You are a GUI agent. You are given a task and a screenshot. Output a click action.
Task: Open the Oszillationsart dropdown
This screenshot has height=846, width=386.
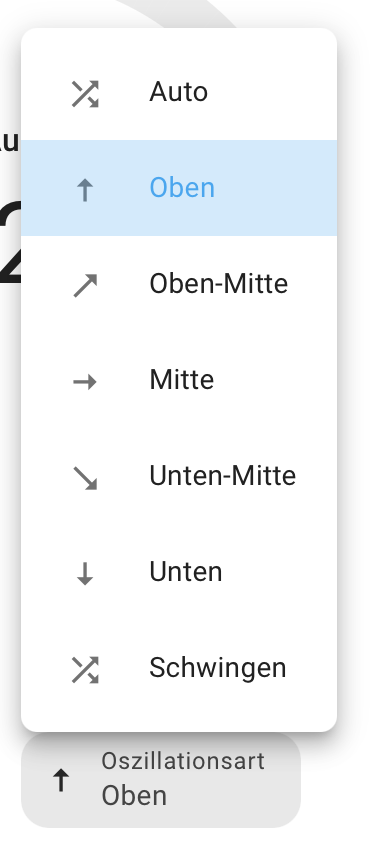coord(161,780)
